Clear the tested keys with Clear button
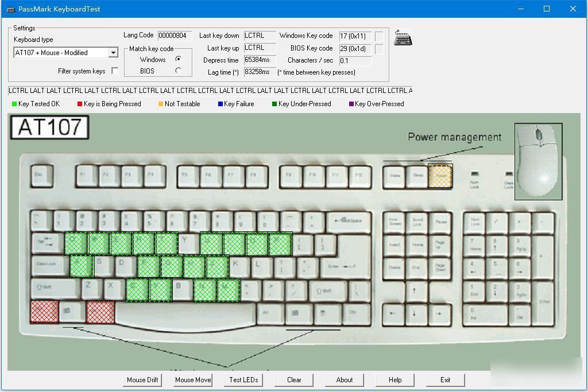This screenshot has height=392, width=588. [x=294, y=379]
